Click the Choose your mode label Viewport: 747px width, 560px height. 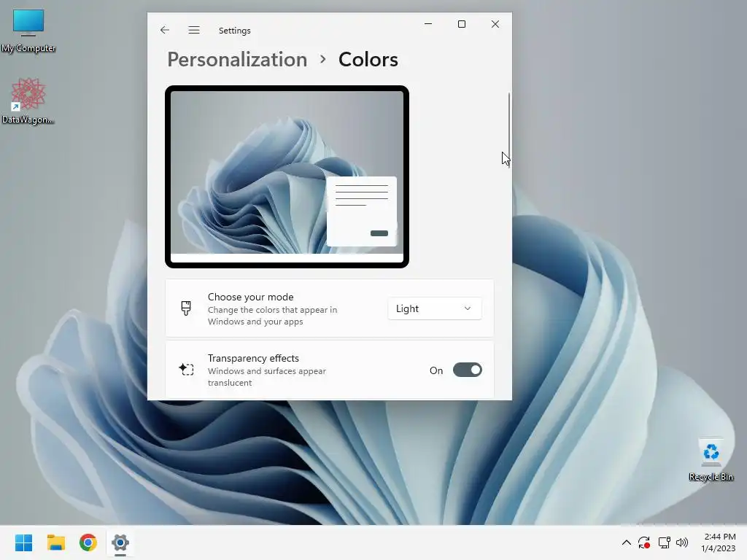click(251, 297)
